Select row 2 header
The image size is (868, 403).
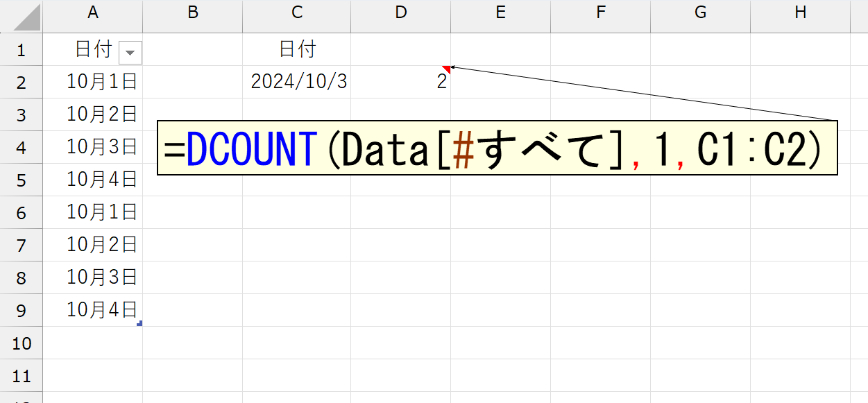[x=21, y=82]
